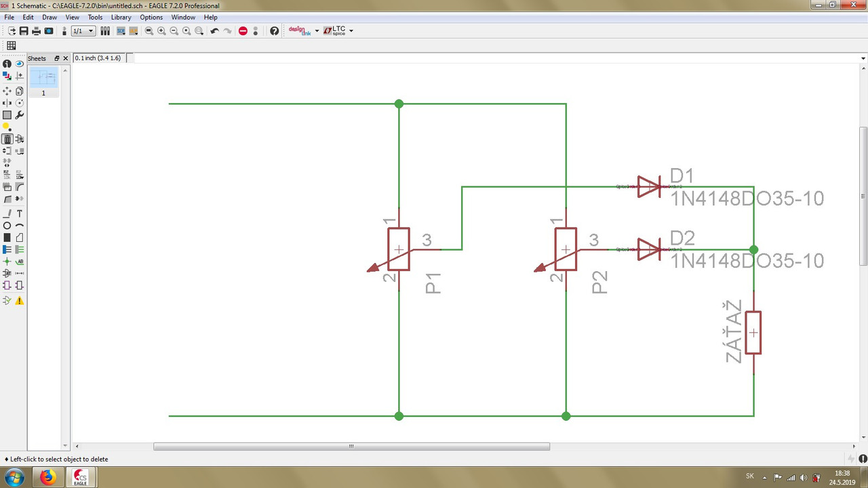Click the Zoom in icon

[161, 31]
